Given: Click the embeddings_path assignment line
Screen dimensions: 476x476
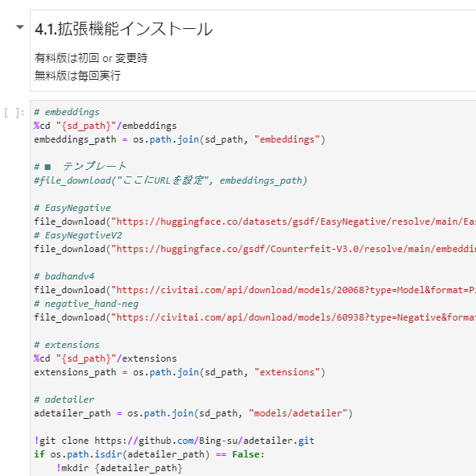Looking at the screenshot, I should (x=180, y=139).
